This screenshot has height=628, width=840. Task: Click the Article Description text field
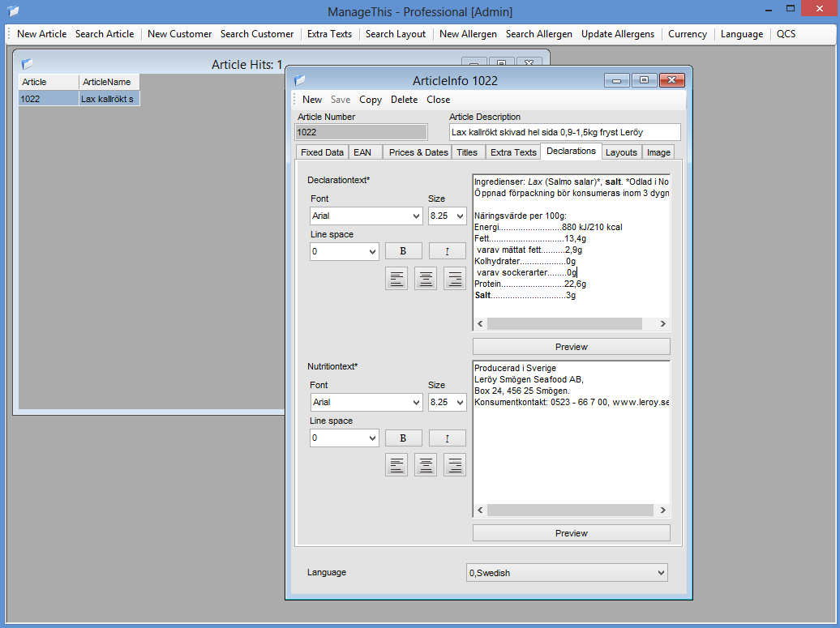point(564,132)
